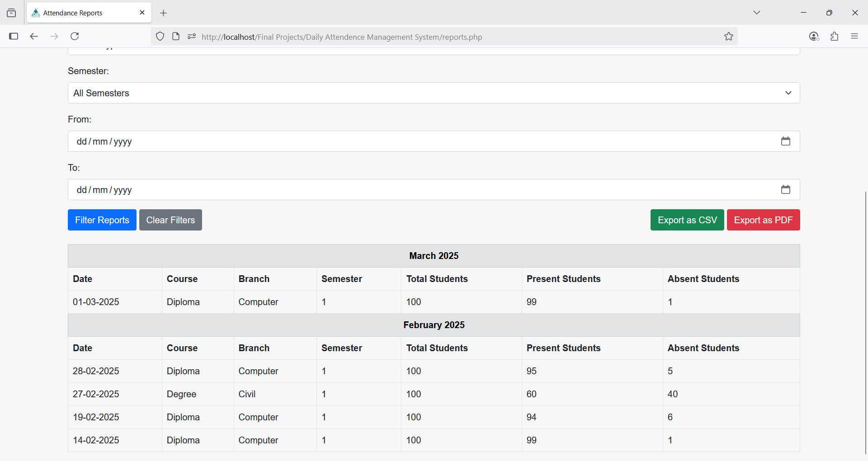Click the Filter Reports button

click(102, 220)
